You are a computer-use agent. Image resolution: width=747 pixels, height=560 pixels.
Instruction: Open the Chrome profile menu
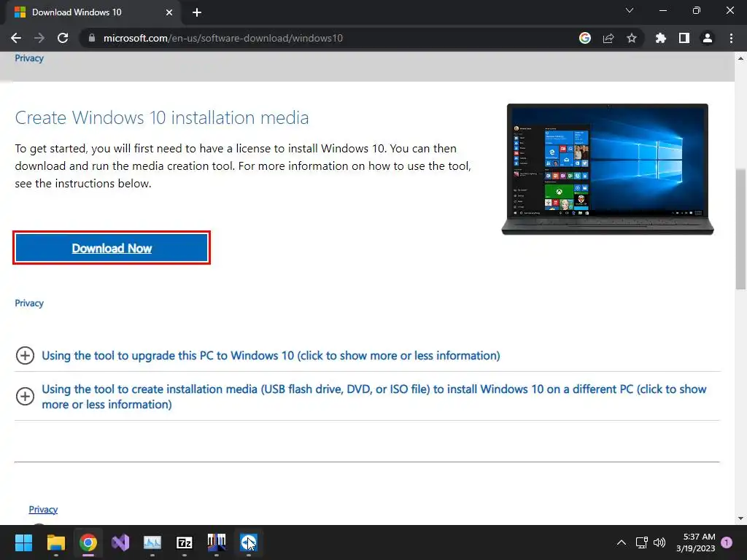708,38
